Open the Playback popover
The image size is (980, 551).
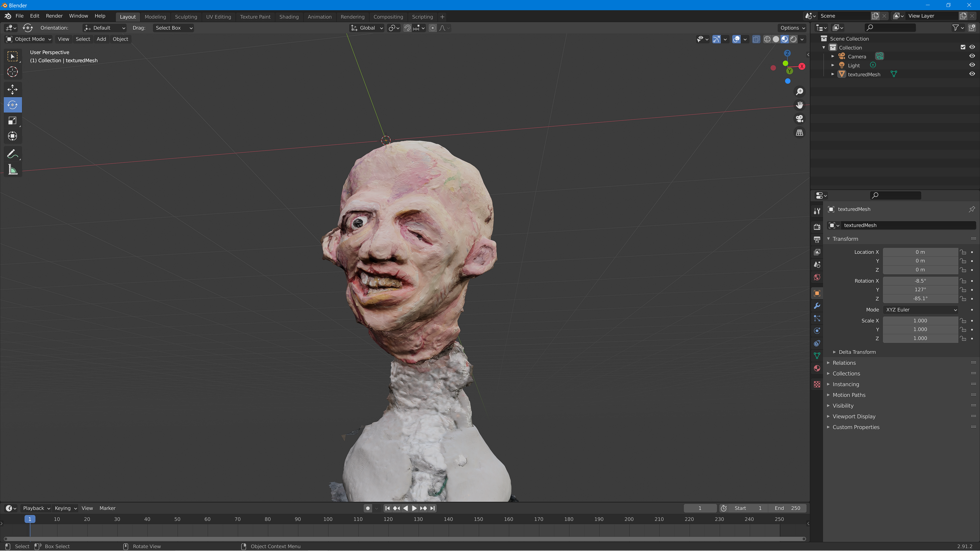pos(36,508)
